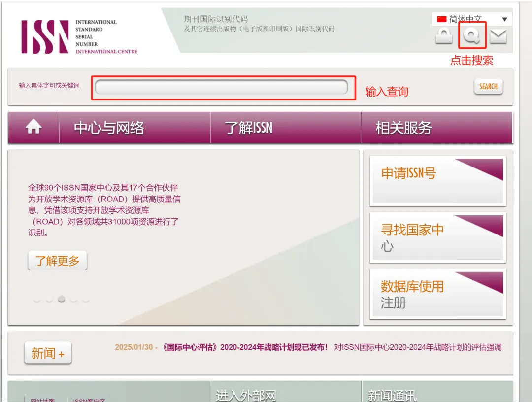Select the second carousel slide dot
Screen dimensions: 532x402
click(x=49, y=299)
